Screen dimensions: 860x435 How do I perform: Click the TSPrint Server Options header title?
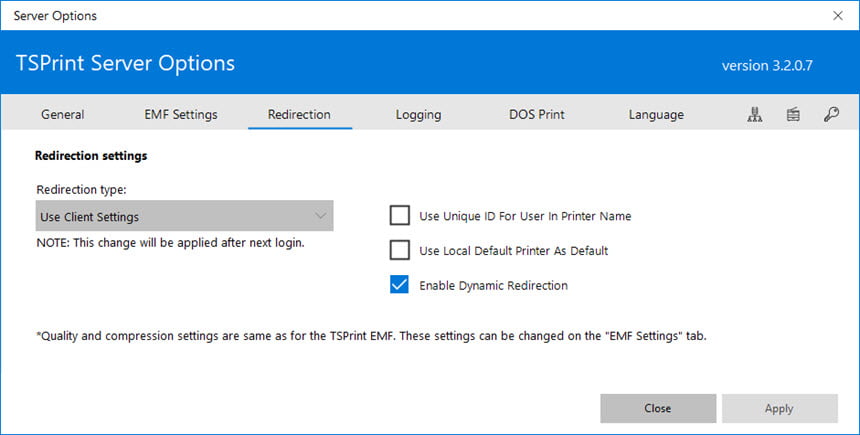point(125,64)
